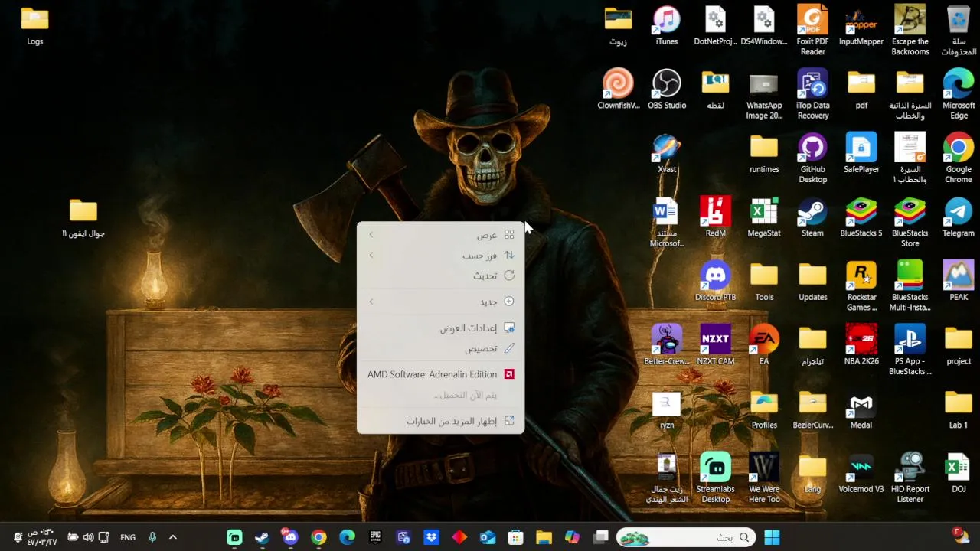Open إعدادات العرض (Display settings) menu entry
The image size is (980, 551).
(x=440, y=328)
